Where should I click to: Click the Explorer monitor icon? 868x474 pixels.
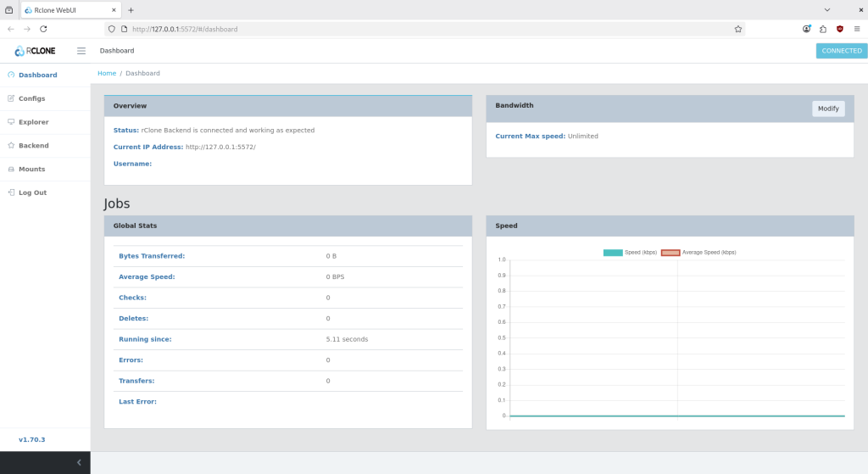pyautogui.click(x=11, y=122)
